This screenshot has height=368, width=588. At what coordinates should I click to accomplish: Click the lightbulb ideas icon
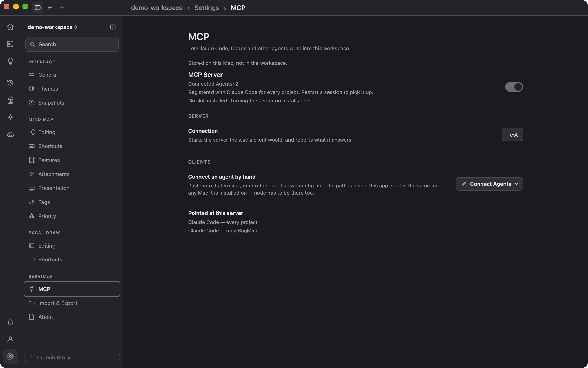pos(10,61)
